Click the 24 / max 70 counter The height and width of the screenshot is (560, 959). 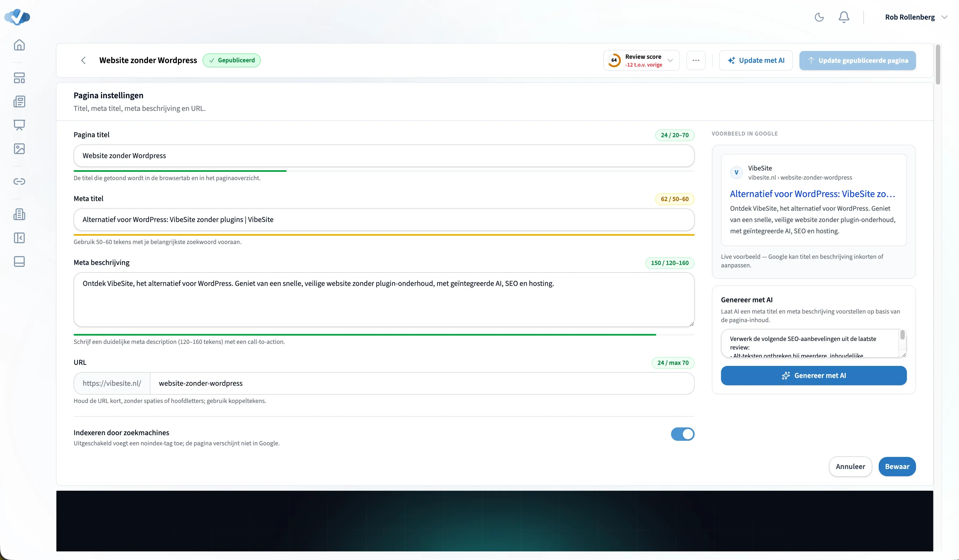[x=673, y=363]
